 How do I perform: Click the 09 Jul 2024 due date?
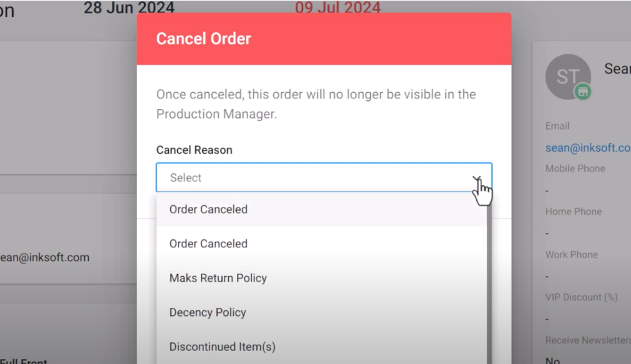click(x=337, y=7)
